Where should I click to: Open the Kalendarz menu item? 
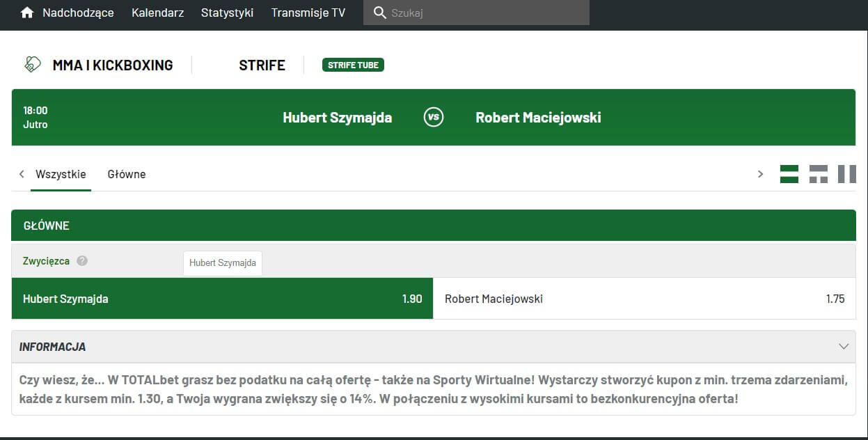click(x=157, y=13)
